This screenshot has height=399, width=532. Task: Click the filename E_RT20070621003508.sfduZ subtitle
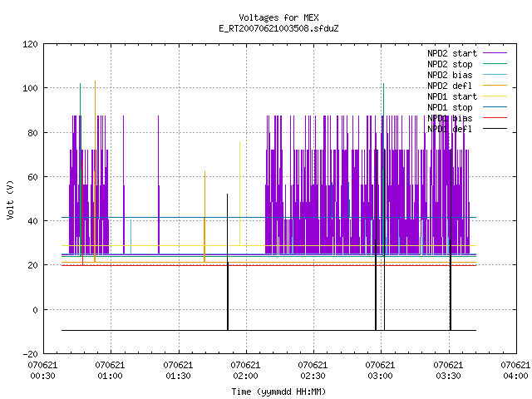[278, 28]
